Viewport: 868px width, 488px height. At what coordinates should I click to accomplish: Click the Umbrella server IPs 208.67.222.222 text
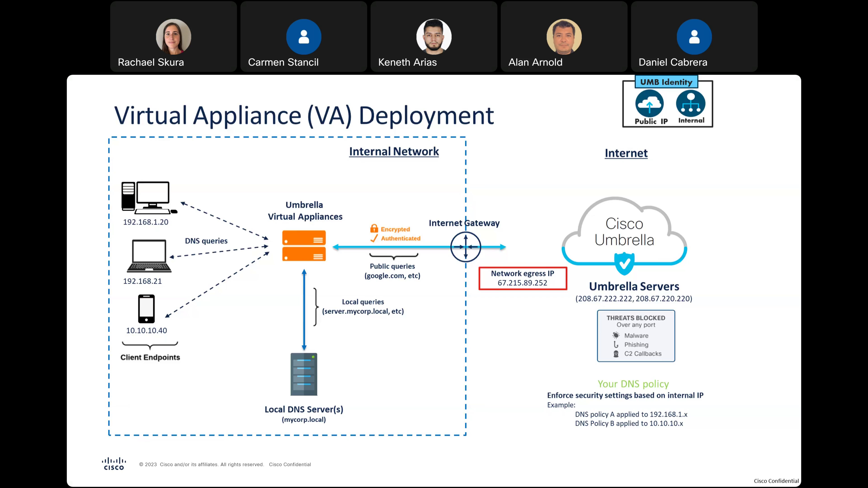(x=634, y=299)
